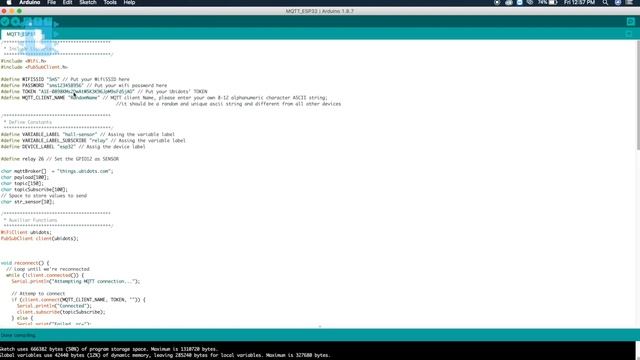
Task: Click the 'char mqttBroker[]' line
Action: (57, 171)
